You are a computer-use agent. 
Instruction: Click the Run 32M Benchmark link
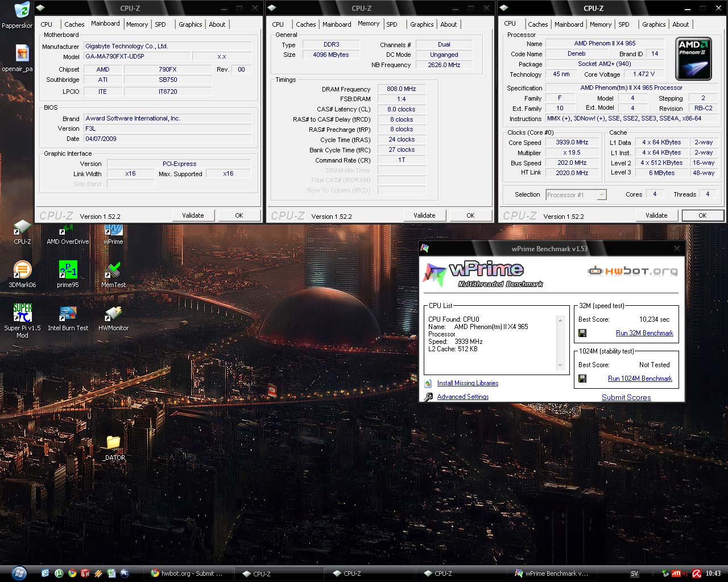tap(644, 333)
